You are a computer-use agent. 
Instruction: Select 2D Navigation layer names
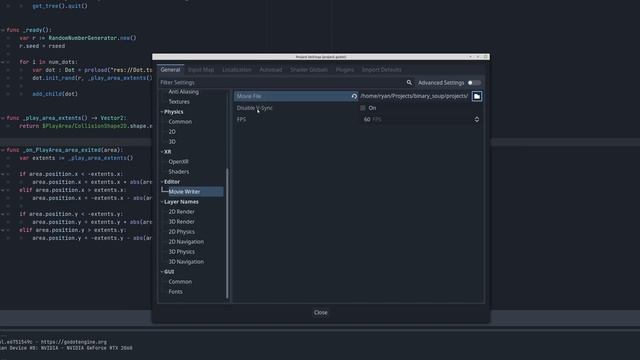[186, 242]
